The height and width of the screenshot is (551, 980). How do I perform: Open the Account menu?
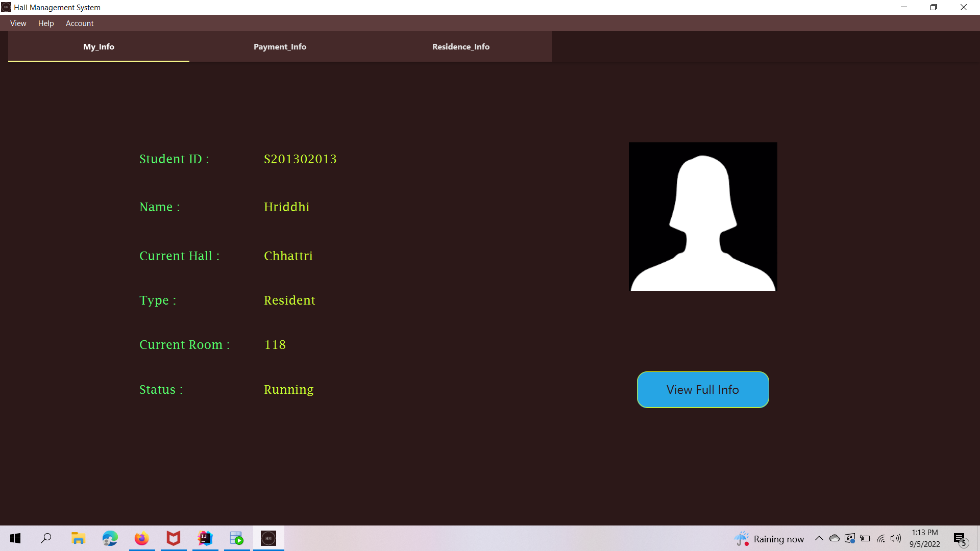pyautogui.click(x=79, y=23)
